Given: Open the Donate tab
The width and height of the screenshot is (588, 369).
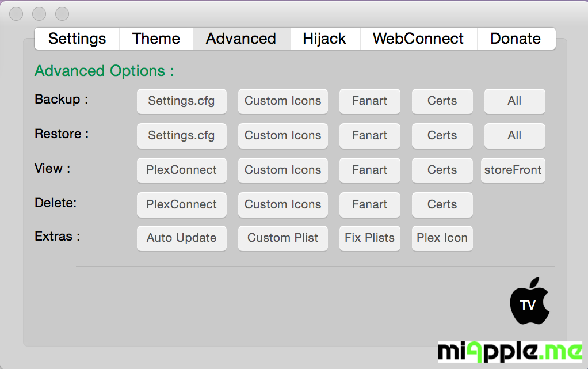Looking at the screenshot, I should point(516,39).
